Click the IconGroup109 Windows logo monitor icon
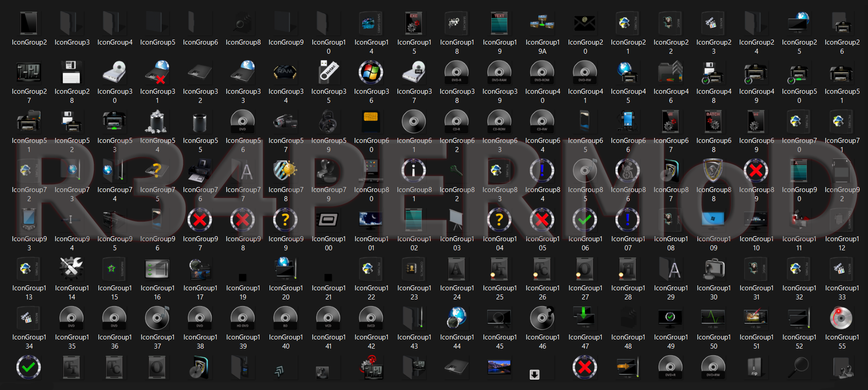The height and width of the screenshot is (390, 868). [x=713, y=220]
